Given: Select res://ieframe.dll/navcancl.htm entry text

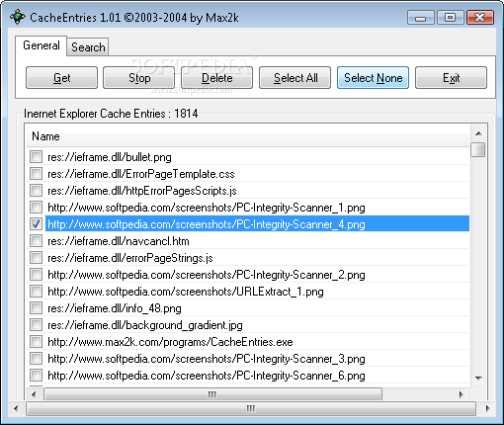Looking at the screenshot, I should point(119,241).
